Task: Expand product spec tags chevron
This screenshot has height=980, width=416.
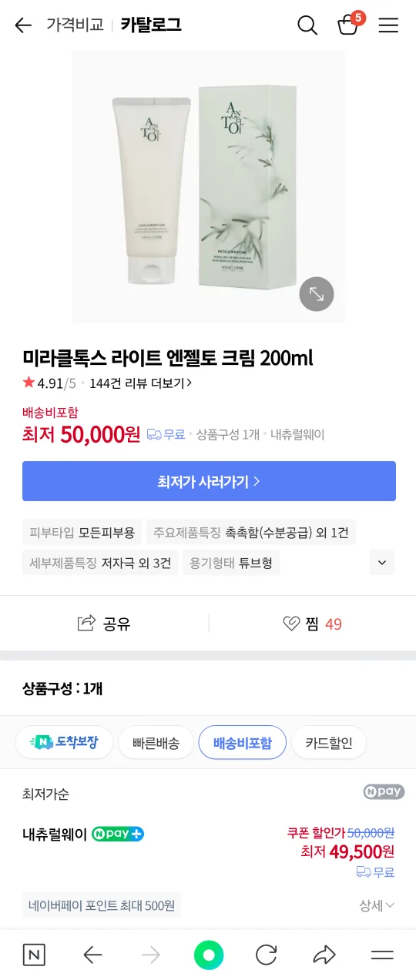Action: (x=381, y=563)
